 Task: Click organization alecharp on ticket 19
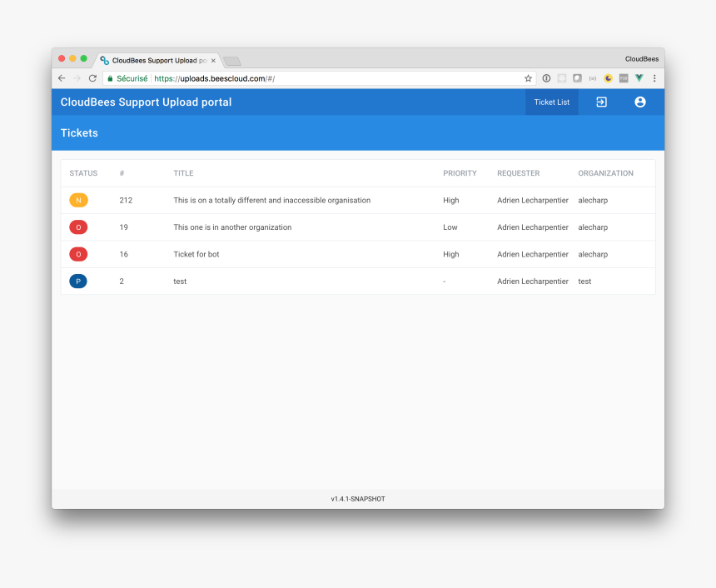[593, 227]
